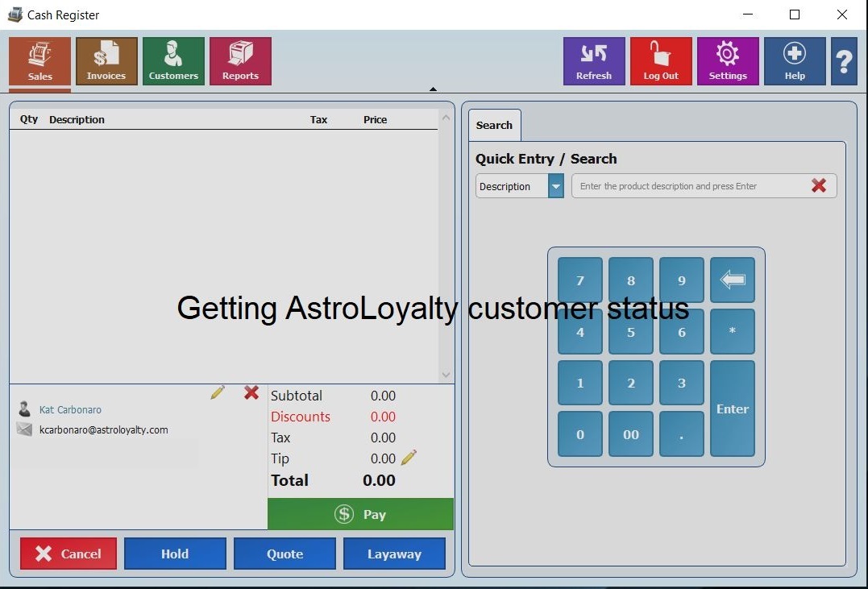Viewport: 868px width, 589px height.
Task: Open the Invoices section
Action: point(106,61)
